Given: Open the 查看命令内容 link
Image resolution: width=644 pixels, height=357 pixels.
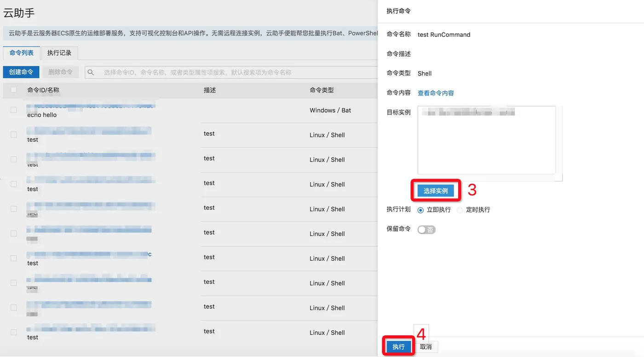Looking at the screenshot, I should pos(436,93).
